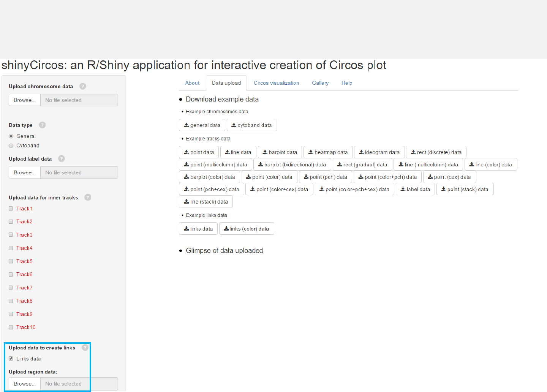Download barplot (bidirectional) data example
Viewport: 547px width, 392px height.
pyautogui.click(x=292, y=164)
